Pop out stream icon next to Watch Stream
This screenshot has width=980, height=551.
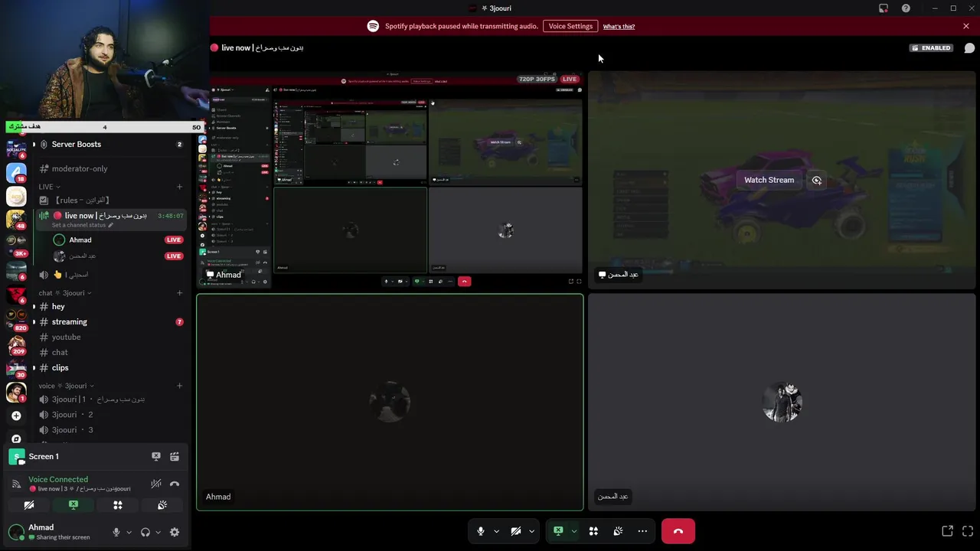[x=817, y=181]
